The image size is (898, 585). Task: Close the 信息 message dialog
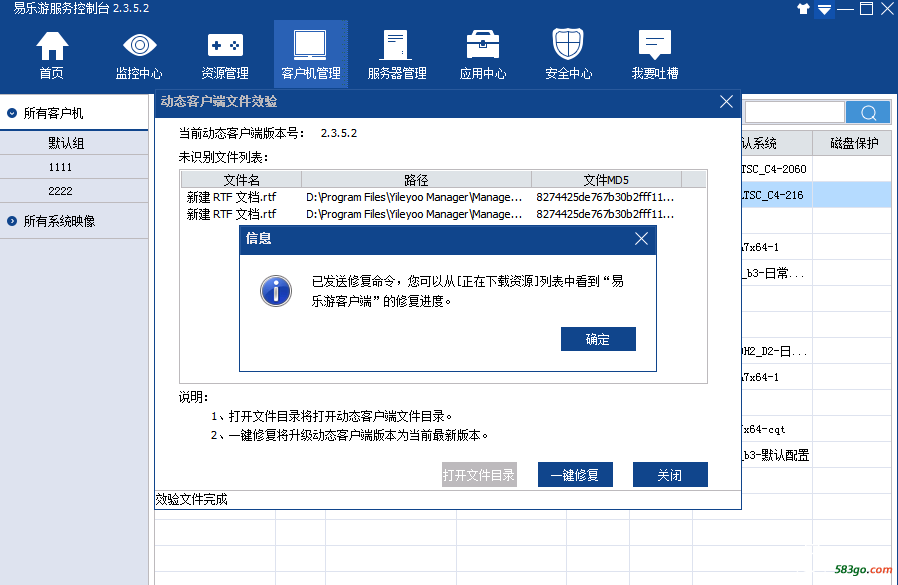click(641, 238)
